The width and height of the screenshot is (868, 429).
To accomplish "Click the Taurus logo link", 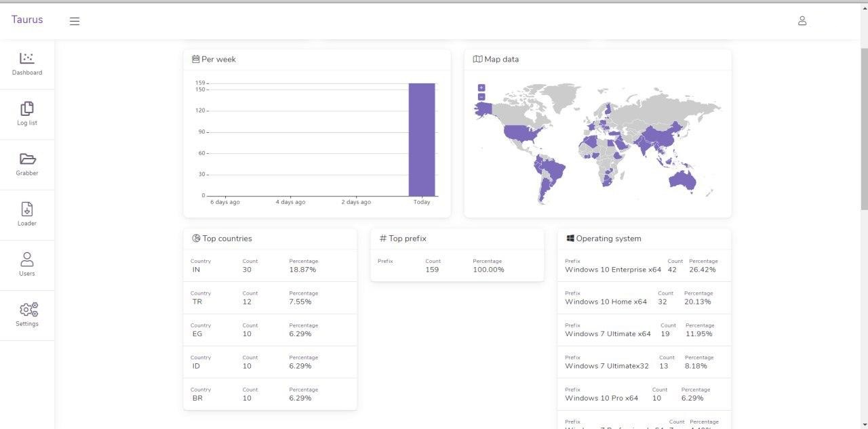I will tap(27, 20).
